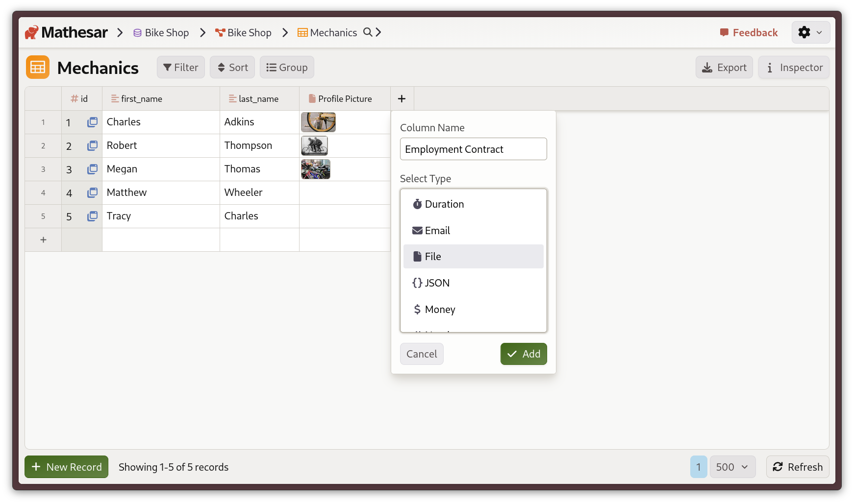The width and height of the screenshot is (854, 504).
Task: Click the Add button
Action: point(523,354)
